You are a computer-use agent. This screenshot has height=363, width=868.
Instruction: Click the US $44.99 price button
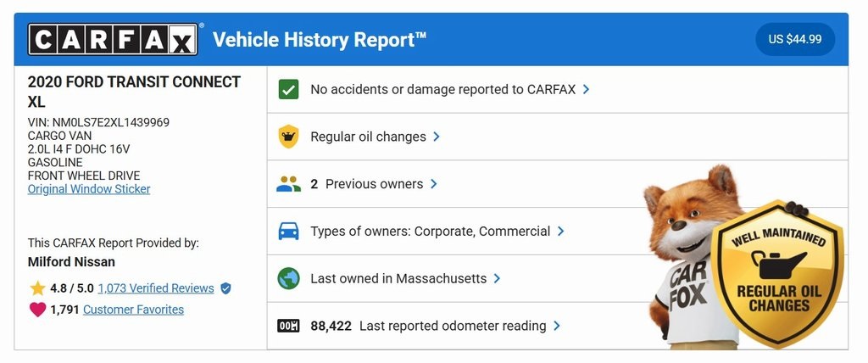[x=795, y=39]
